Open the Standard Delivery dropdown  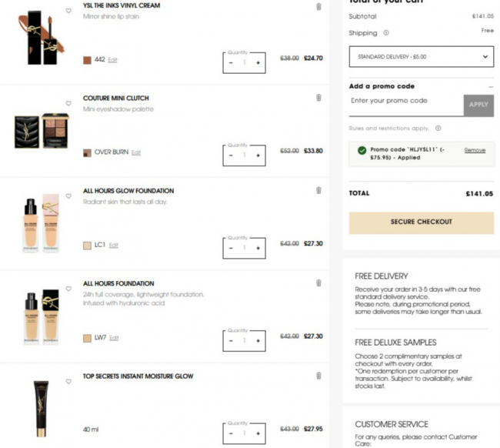click(x=422, y=56)
